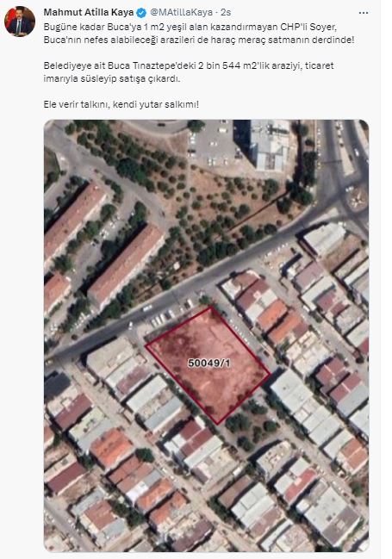Image resolution: width=392 pixels, height=559 pixels.
Task: Open the attached aerial photo
Action: (206, 335)
